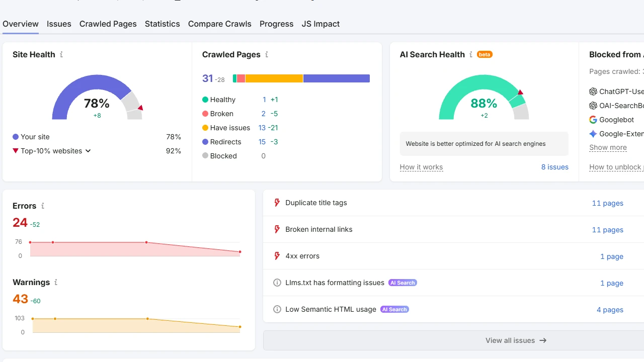Open the Compare Crawls tab
This screenshot has width=644, height=362.
(220, 24)
